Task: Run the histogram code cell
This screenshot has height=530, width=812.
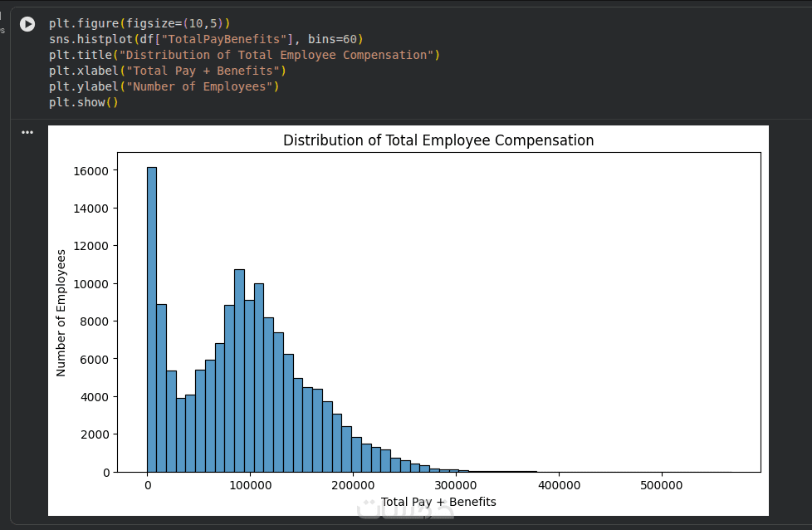Action: [x=27, y=25]
